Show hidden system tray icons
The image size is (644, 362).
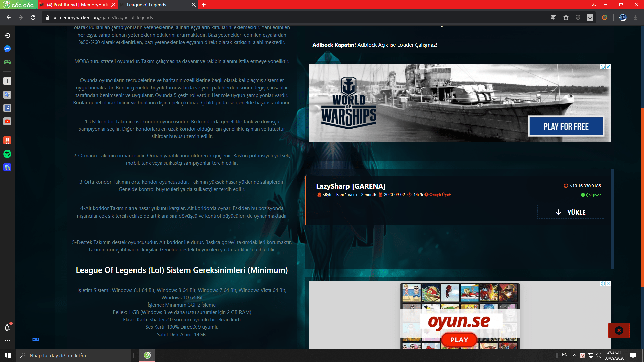575,355
